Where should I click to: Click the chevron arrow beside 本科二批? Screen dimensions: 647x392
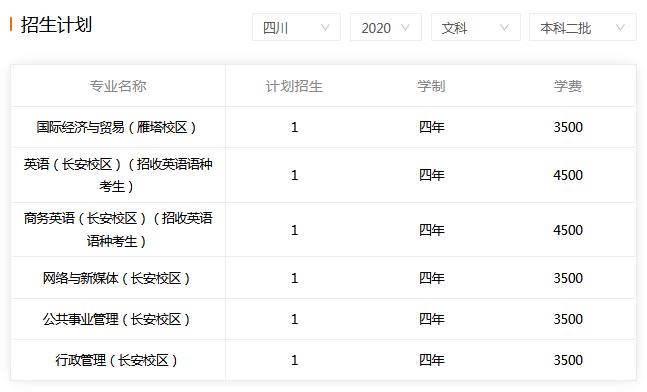(620, 28)
